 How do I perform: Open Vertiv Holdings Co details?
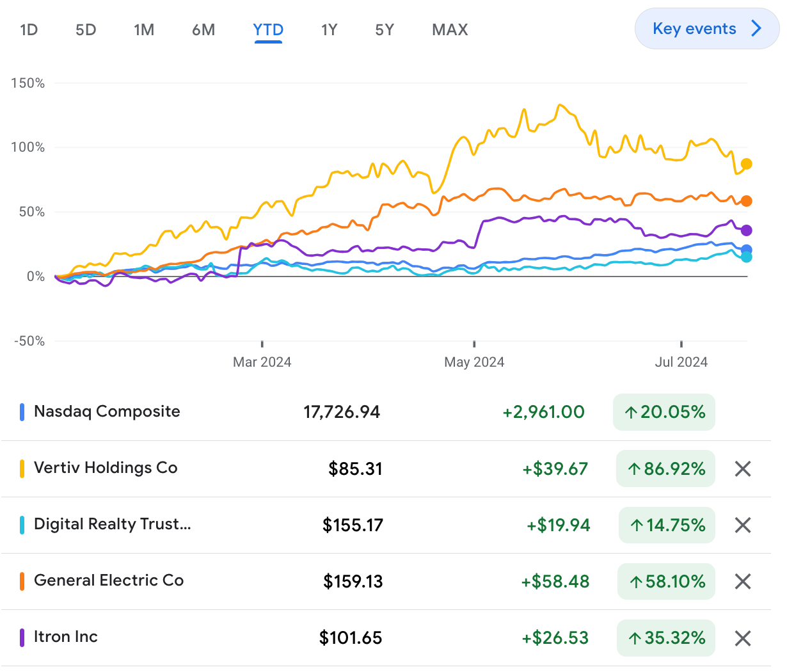(x=386, y=468)
